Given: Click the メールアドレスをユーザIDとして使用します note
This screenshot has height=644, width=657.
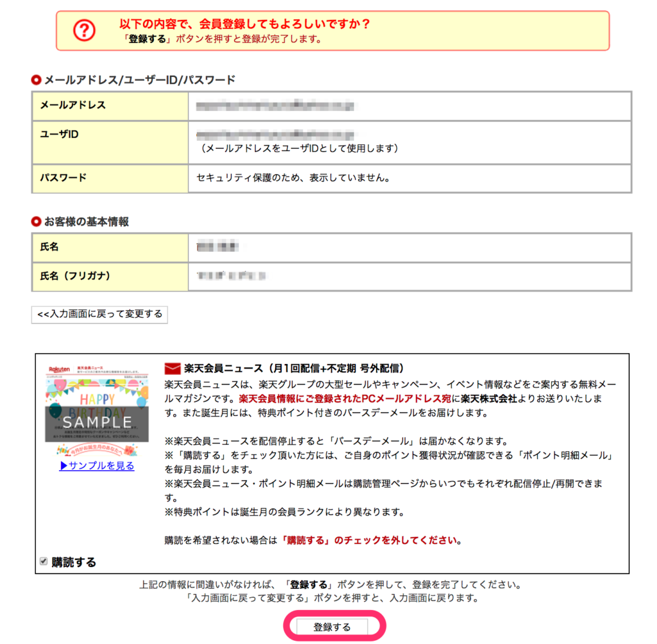Looking at the screenshot, I should coord(300,148).
